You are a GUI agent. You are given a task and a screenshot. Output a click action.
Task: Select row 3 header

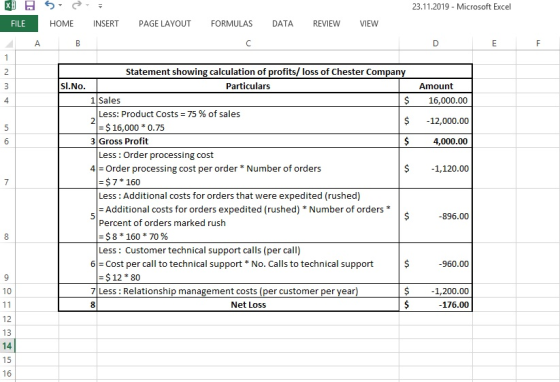click(x=8, y=86)
